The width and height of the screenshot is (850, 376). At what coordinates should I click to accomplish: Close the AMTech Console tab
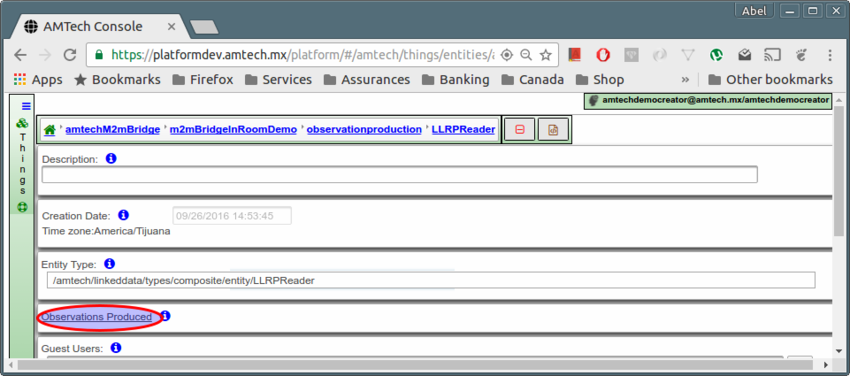tap(171, 27)
